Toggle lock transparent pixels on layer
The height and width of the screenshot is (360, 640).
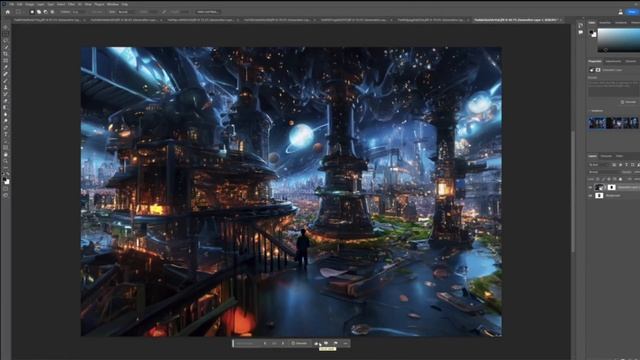coord(598,179)
